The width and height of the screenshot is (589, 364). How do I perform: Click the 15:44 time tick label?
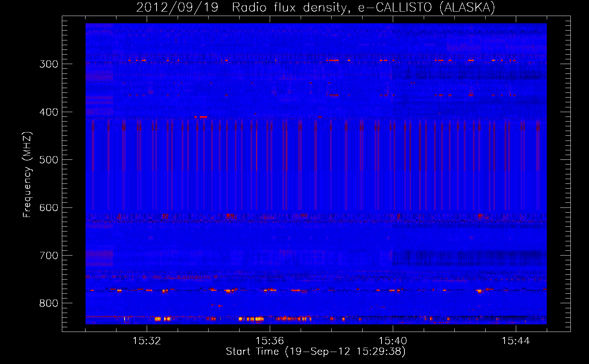(516, 341)
